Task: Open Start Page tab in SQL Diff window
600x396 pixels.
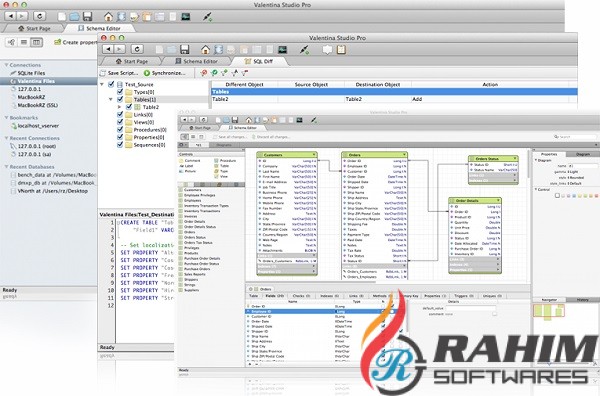Action: 132,61
